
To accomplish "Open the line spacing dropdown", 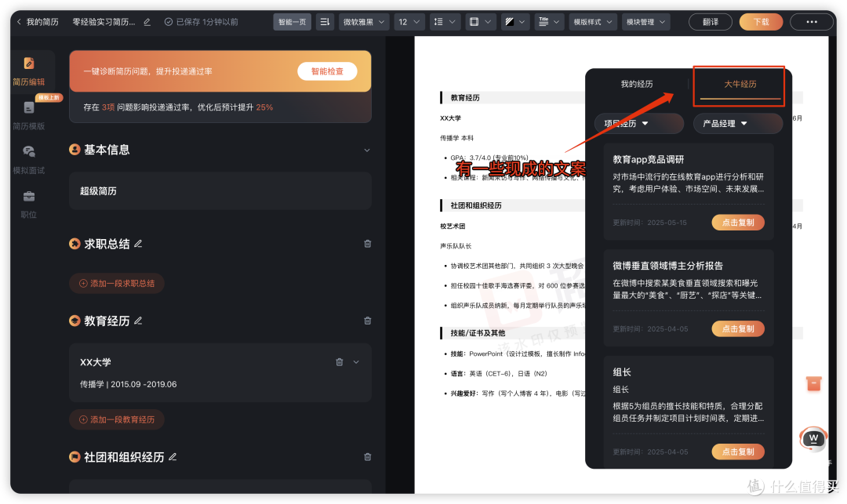I will (x=445, y=22).
